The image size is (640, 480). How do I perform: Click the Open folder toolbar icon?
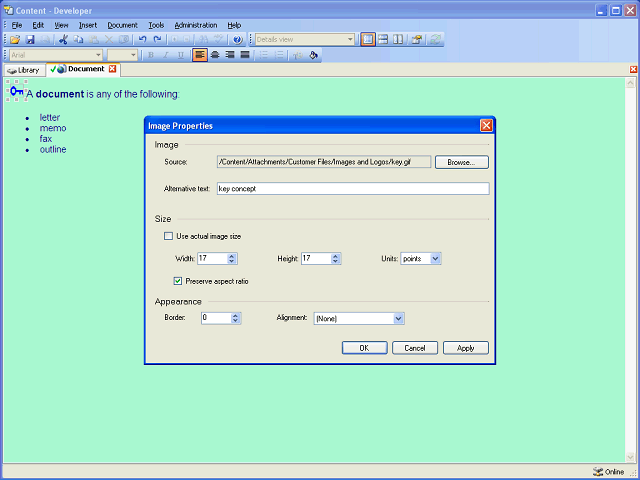[15, 40]
